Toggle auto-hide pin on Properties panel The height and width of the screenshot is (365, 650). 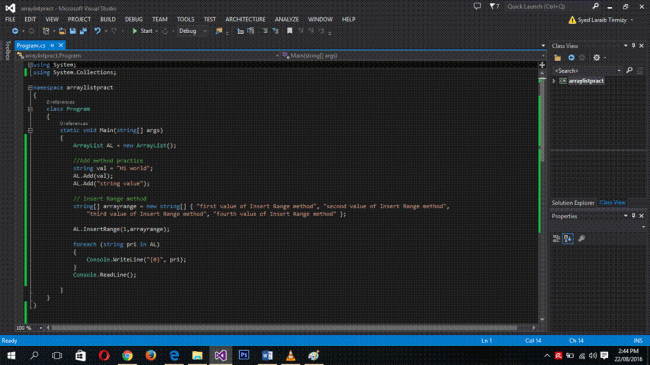(633, 216)
